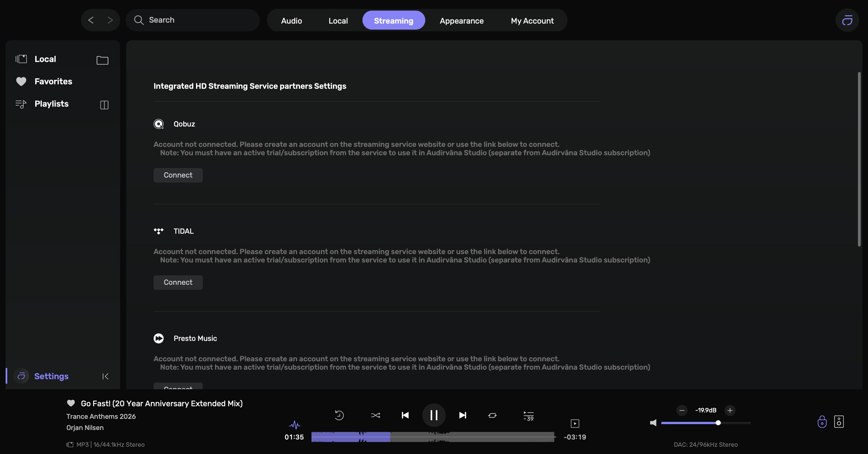Open folder icon next to Local
Viewport: 868px width, 454px height.
(x=102, y=60)
